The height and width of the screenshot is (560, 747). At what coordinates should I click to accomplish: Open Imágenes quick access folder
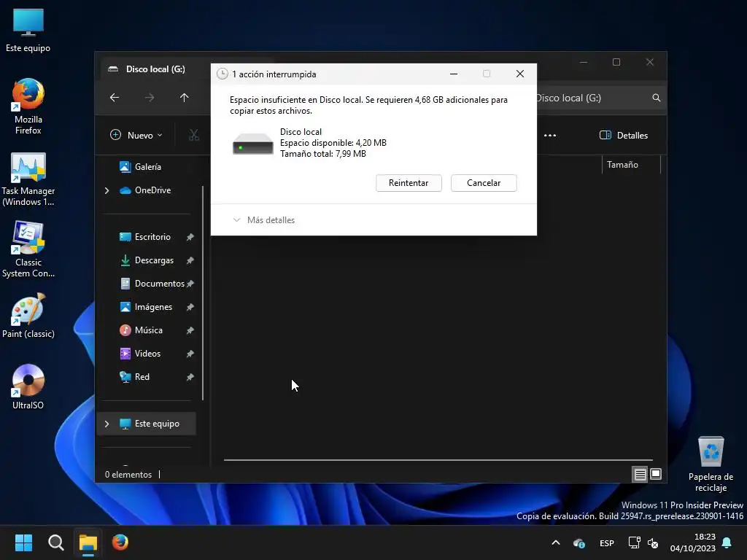[146, 307]
